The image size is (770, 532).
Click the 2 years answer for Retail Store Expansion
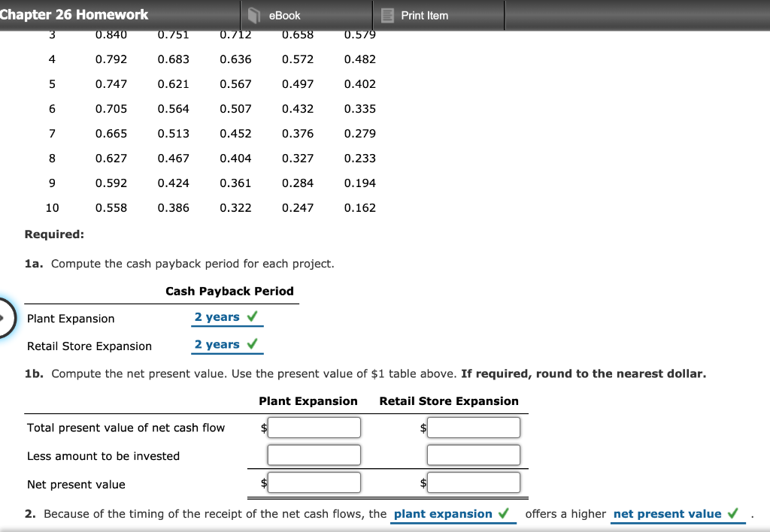[x=218, y=343]
